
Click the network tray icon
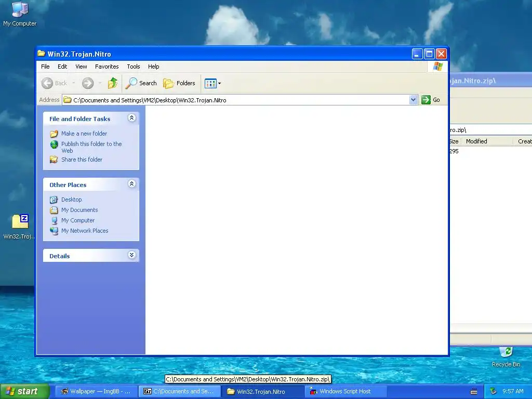pyautogui.click(x=494, y=392)
